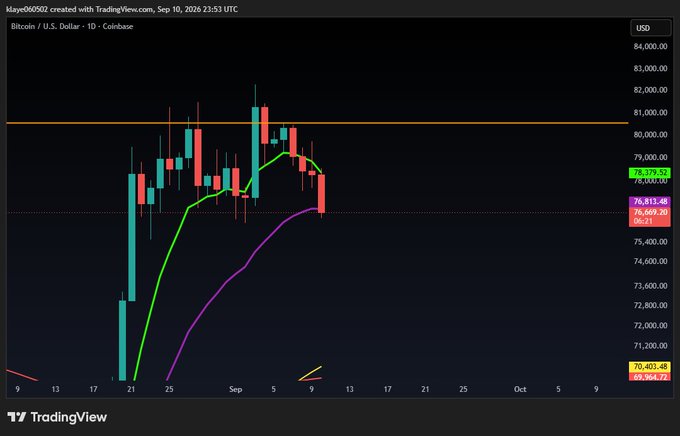Click the TradingView logo

click(x=57, y=417)
